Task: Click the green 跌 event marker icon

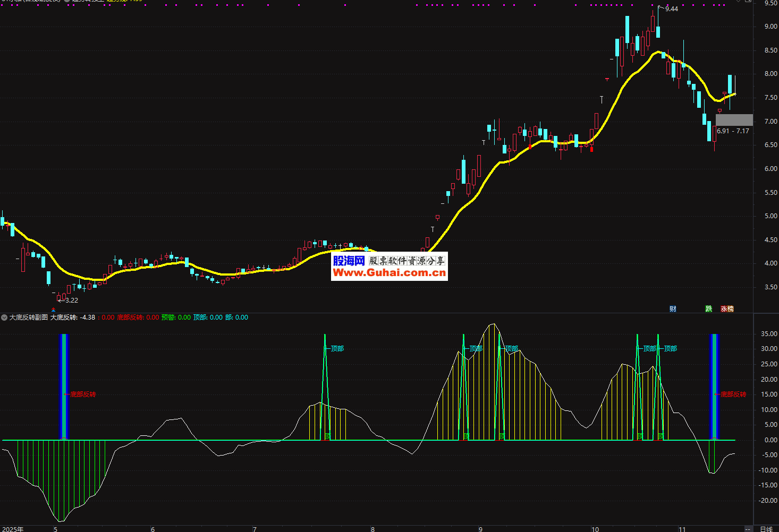Action: coord(708,309)
